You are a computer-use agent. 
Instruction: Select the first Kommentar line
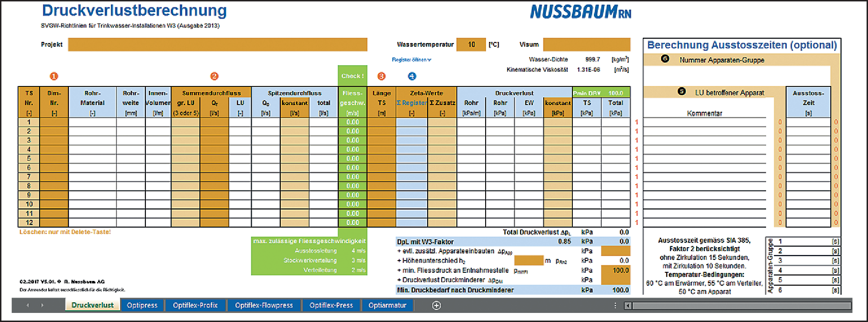704,122
